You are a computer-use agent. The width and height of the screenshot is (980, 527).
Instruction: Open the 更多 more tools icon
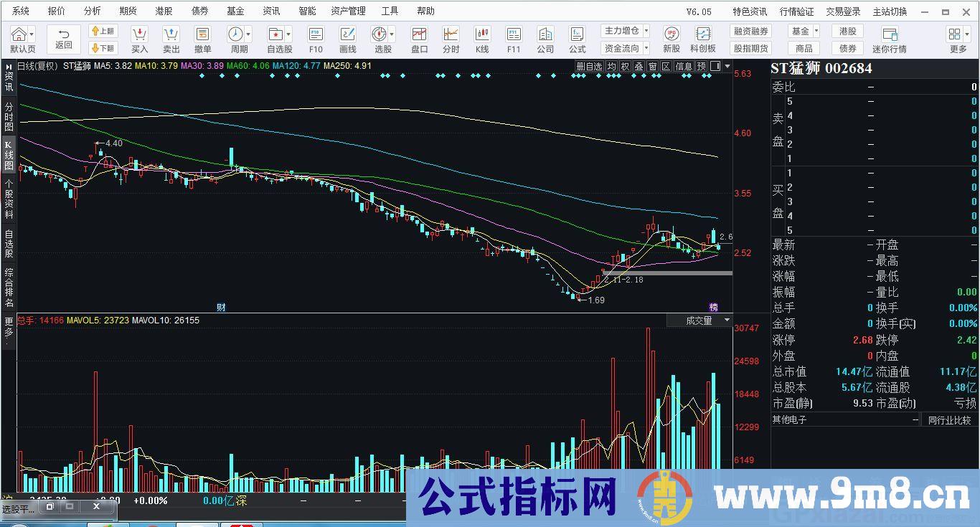click(954, 34)
